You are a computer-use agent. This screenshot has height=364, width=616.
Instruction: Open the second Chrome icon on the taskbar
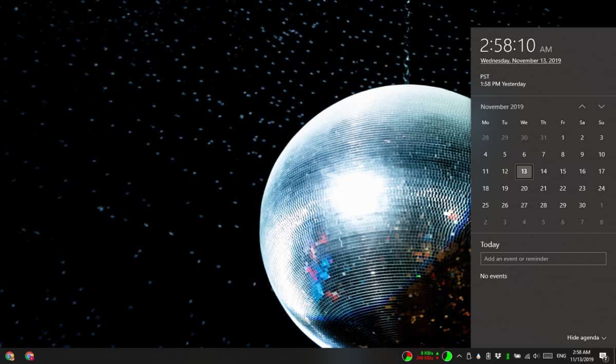(29, 356)
